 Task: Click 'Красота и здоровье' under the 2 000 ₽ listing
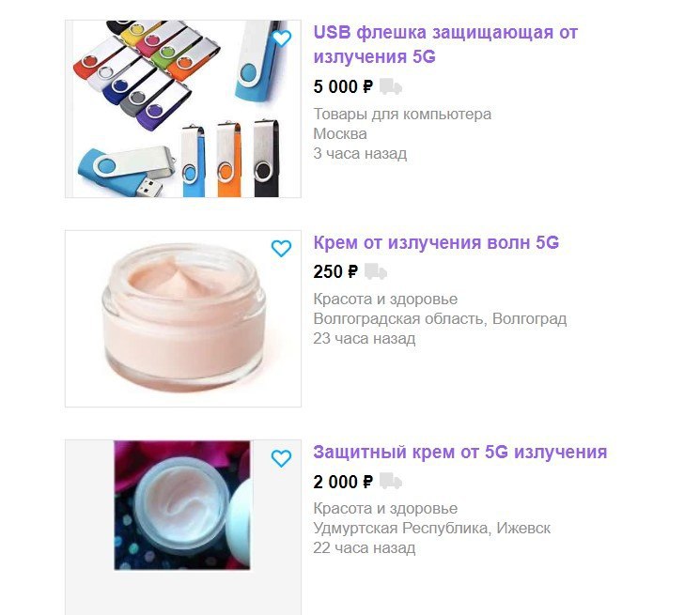[x=385, y=508]
